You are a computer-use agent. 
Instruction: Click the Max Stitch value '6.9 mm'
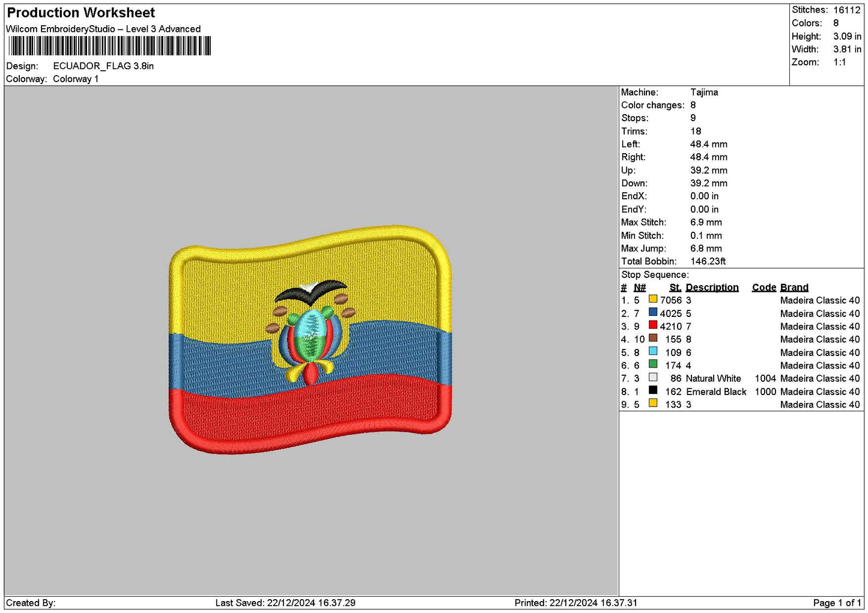pyautogui.click(x=706, y=223)
